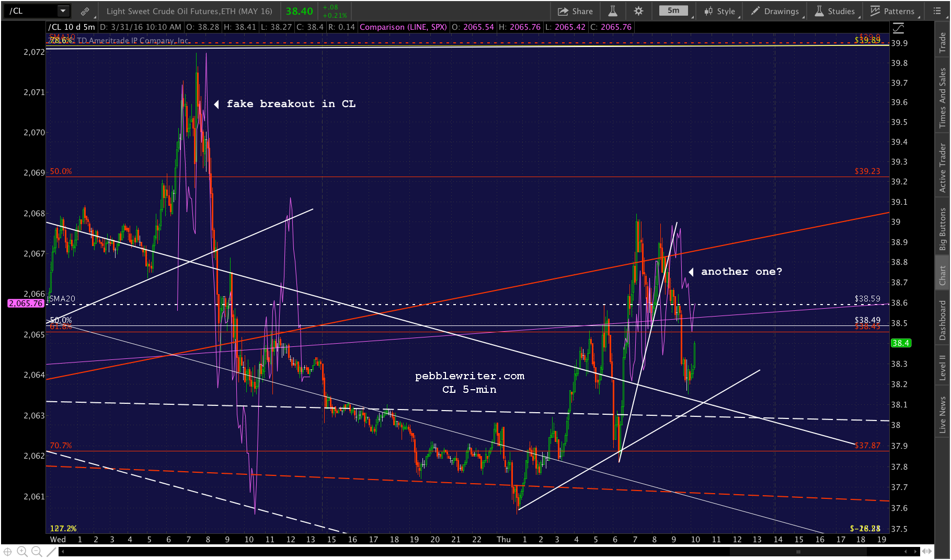The image size is (951, 560).
Task: Click the 'fake breakout in CL' annotation
Action: pyautogui.click(x=291, y=104)
